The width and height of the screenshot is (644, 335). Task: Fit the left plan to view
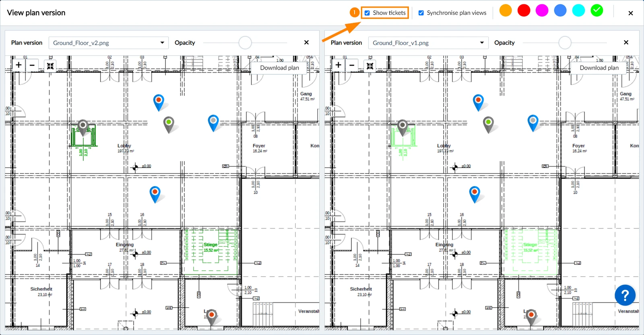(50, 66)
